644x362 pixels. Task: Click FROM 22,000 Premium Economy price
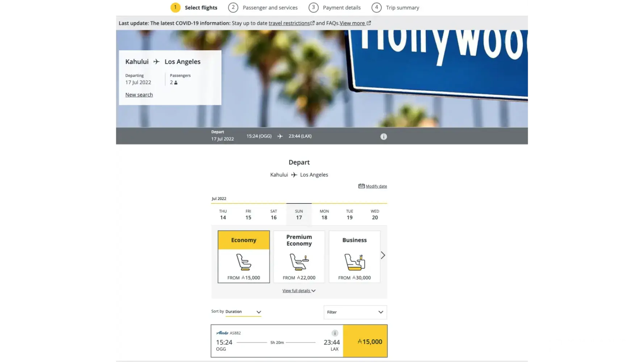pos(299,278)
